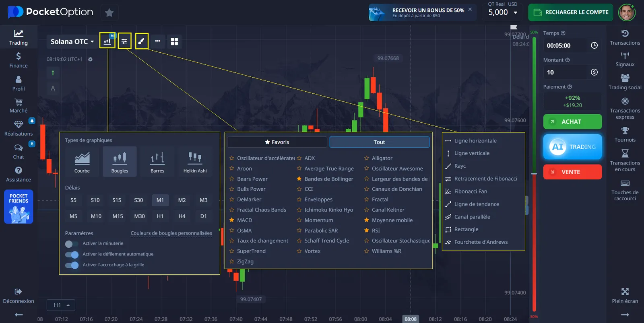644x323 pixels.
Task: Open the multi-chart grid layout icon
Action: click(174, 41)
